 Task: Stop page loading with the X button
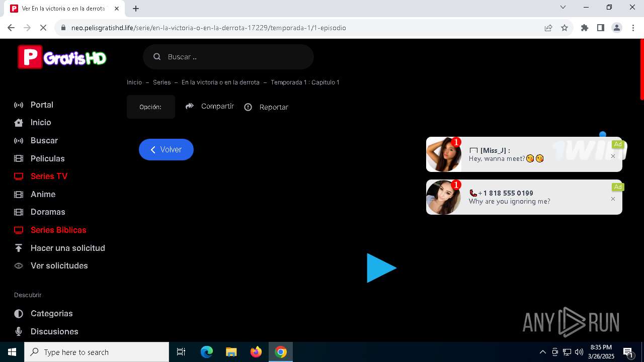[43, 28]
